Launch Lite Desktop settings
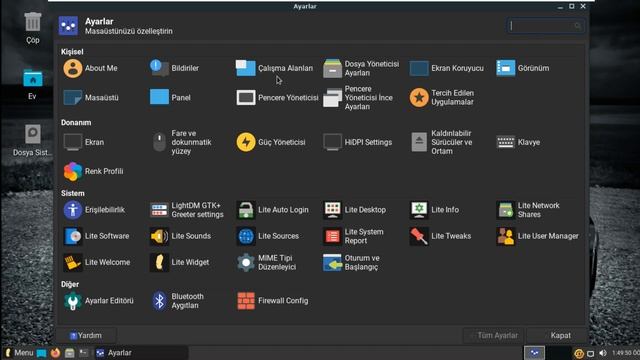This screenshot has width=640, height=360. click(354, 210)
